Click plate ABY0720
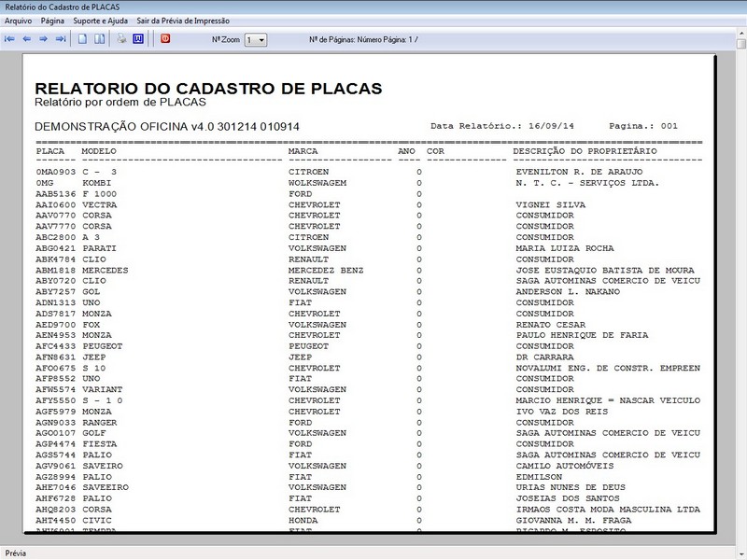747x560 pixels. 56,281
